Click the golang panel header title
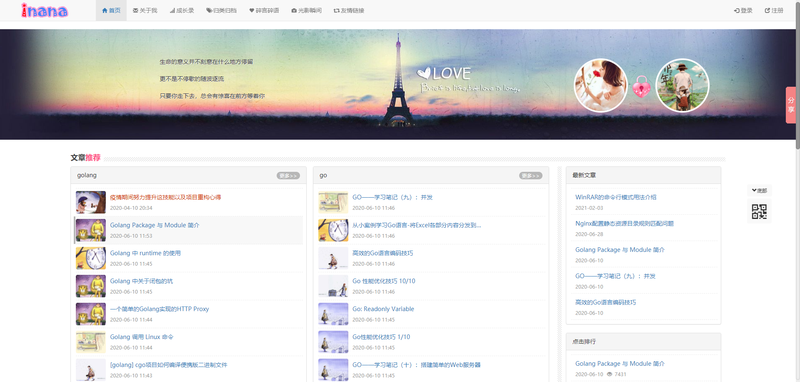Viewport: 800px width, 382px height. click(x=87, y=175)
